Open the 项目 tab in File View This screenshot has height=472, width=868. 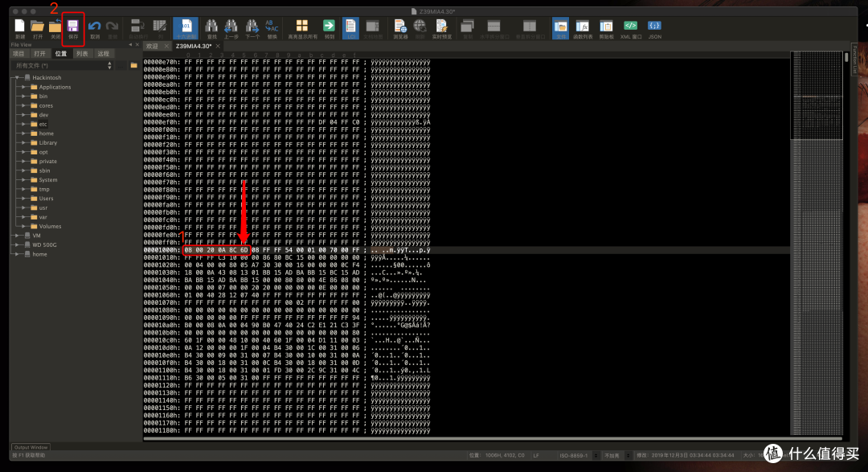click(18, 54)
